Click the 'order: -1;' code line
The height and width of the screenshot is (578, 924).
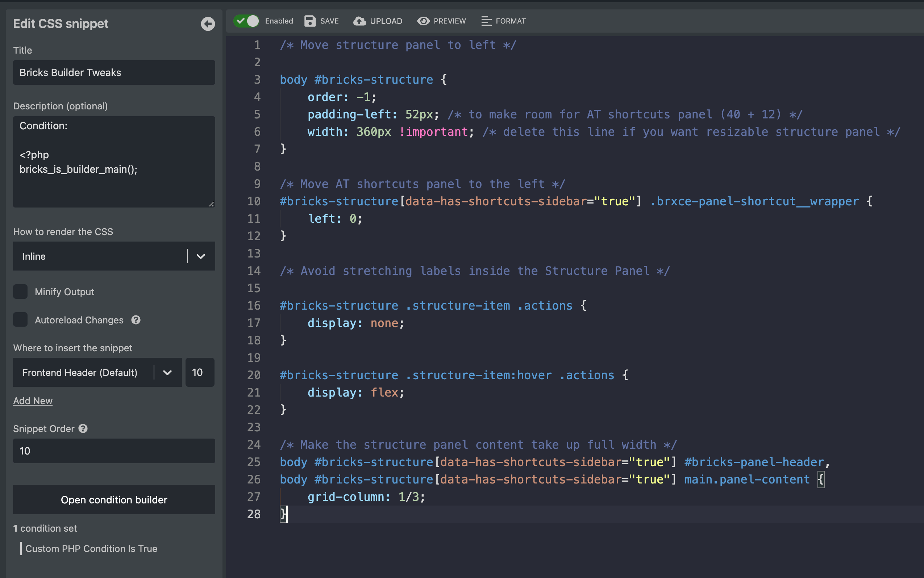342,97
